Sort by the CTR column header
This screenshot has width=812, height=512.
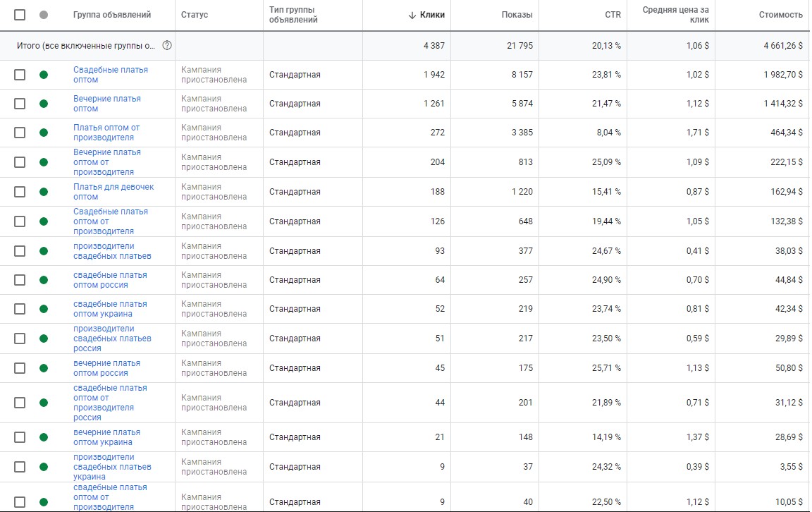click(x=613, y=15)
